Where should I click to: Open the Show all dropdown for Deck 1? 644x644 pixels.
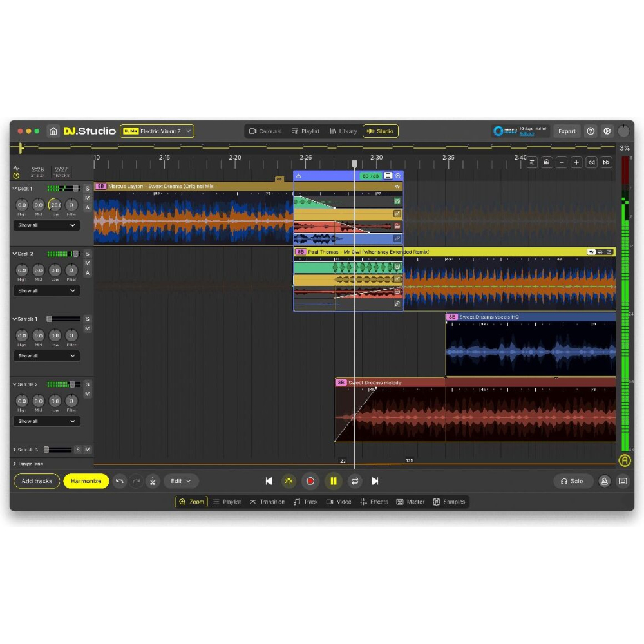[x=46, y=225]
